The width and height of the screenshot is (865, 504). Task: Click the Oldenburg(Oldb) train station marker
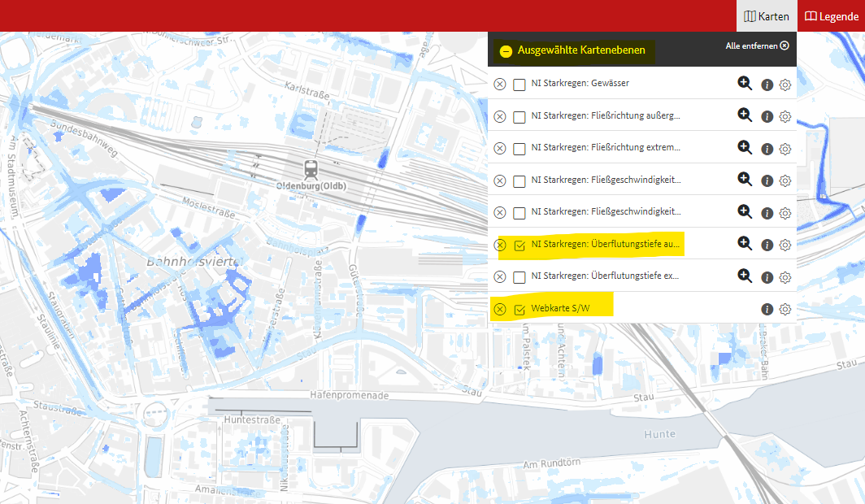click(311, 169)
